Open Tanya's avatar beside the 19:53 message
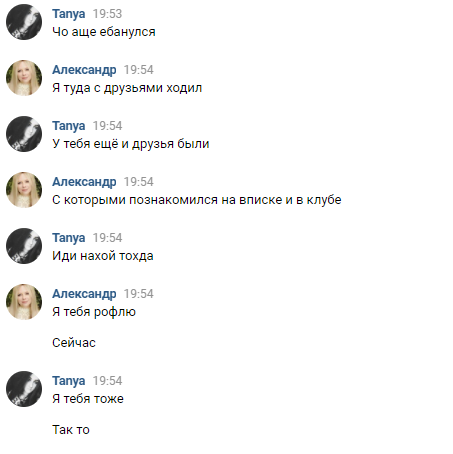The height and width of the screenshot is (454, 453). [x=24, y=22]
